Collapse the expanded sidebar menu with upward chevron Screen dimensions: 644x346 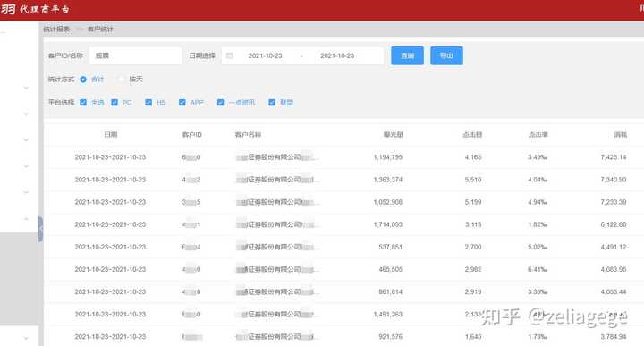26,219
